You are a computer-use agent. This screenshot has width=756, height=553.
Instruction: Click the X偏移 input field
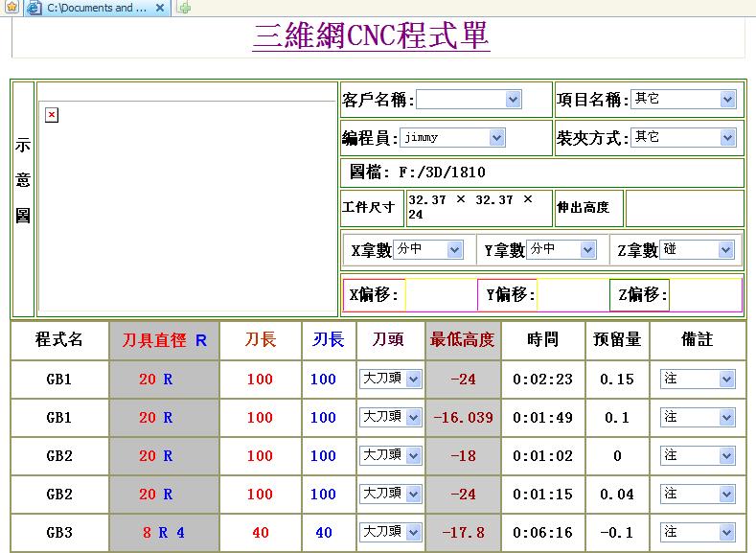441,294
